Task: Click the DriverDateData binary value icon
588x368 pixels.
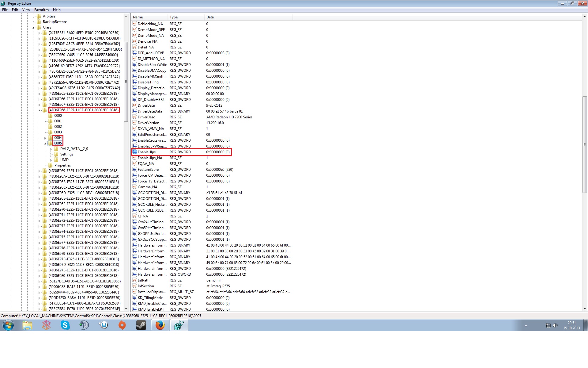Action: 134,111
